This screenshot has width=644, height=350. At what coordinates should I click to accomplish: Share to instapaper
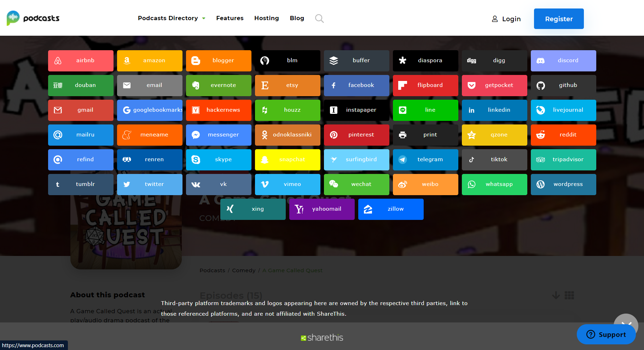(x=356, y=110)
